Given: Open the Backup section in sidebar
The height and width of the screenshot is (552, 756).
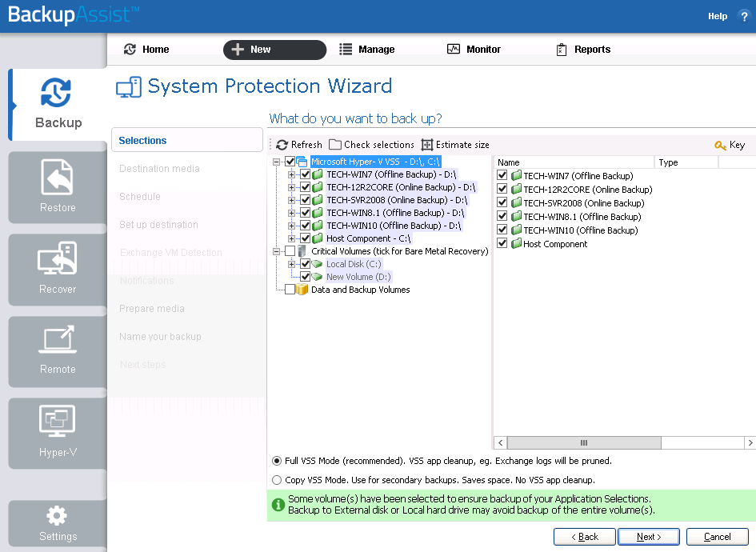Looking at the screenshot, I should pyautogui.click(x=58, y=105).
